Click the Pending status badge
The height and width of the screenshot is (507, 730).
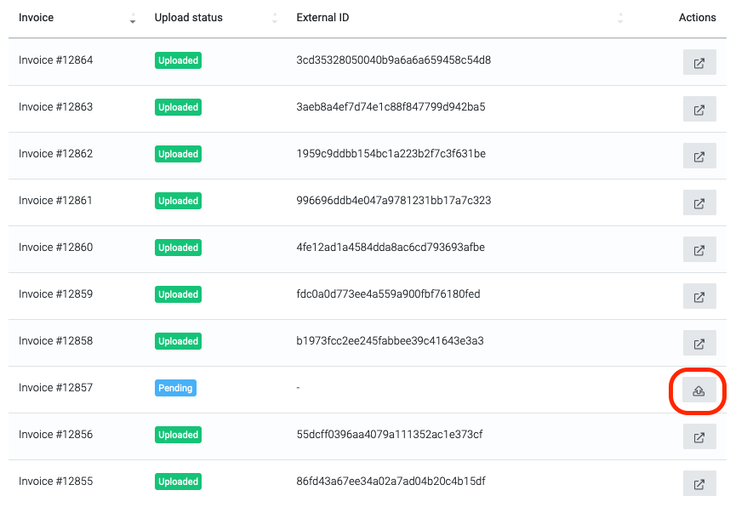(175, 388)
